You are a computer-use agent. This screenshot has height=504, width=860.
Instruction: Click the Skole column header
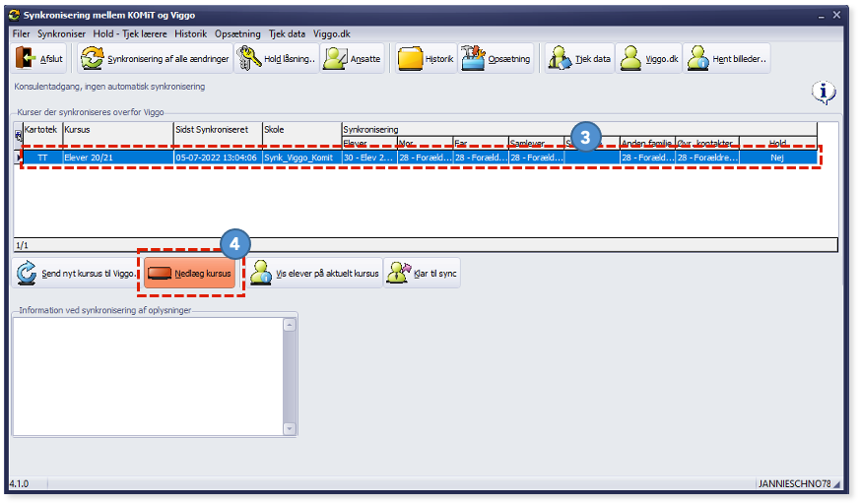coord(301,134)
